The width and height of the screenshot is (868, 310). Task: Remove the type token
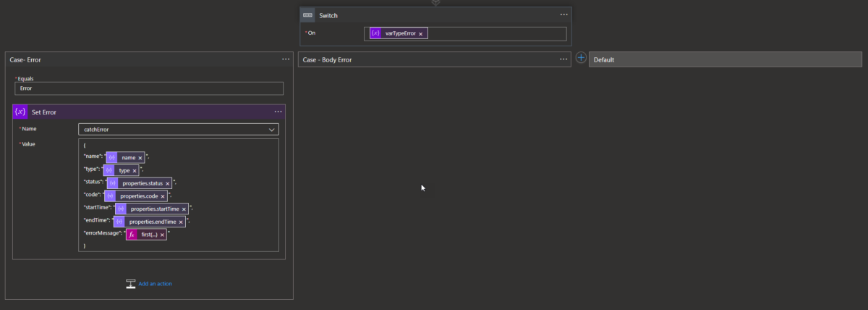(x=135, y=170)
